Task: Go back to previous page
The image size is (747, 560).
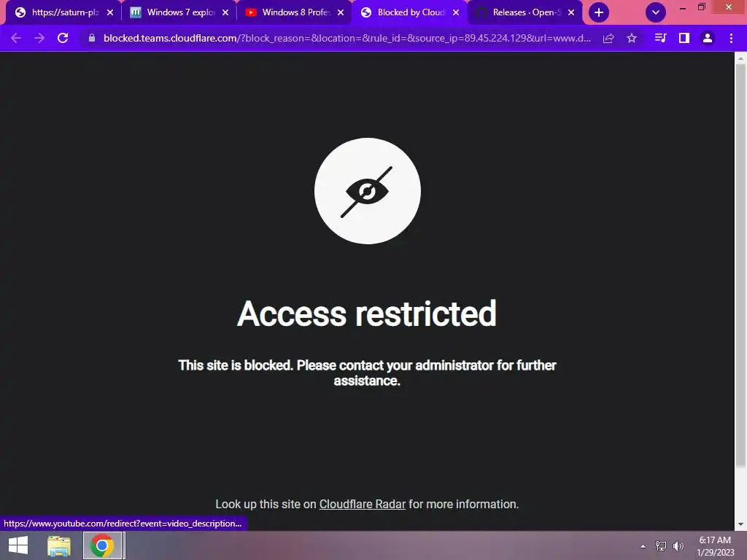Action: tap(16, 38)
